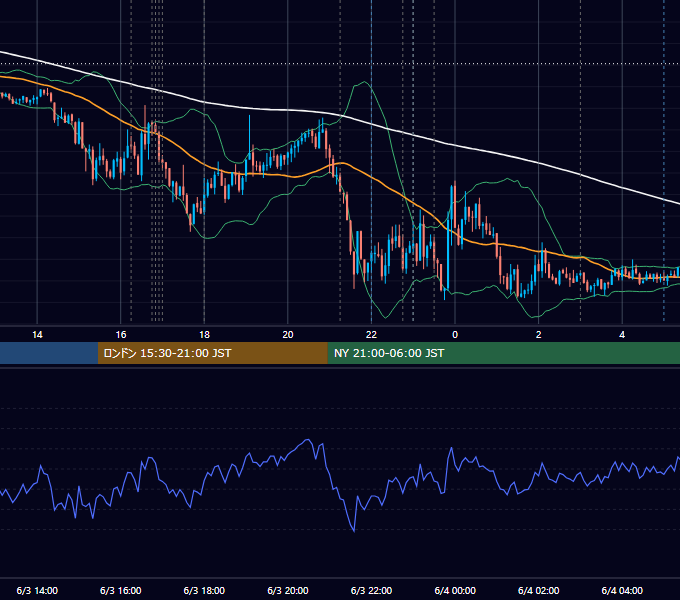The image size is (680, 600).
Task: Click the 2 hour axis label
Action: 538,335
